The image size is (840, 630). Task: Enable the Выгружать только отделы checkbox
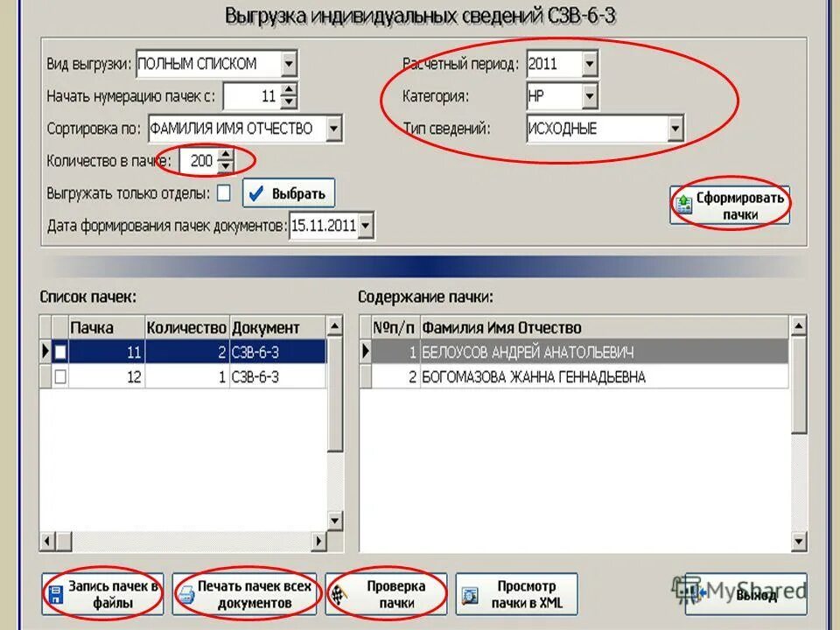coord(224,192)
